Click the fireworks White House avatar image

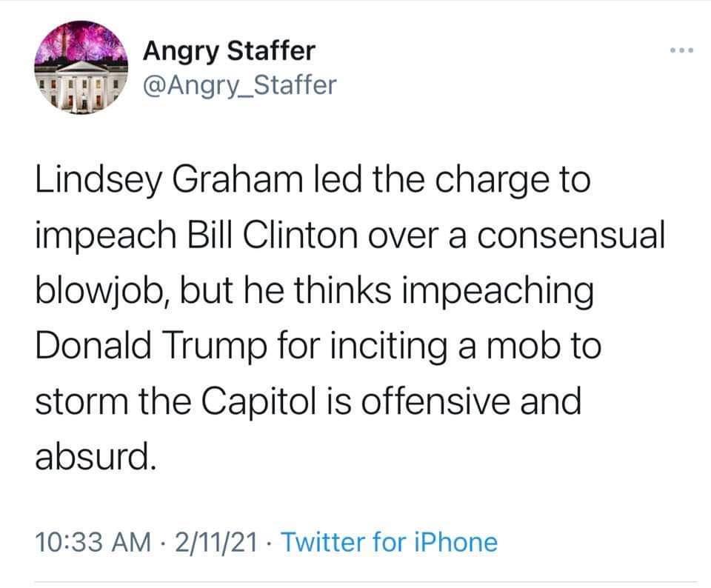(x=81, y=69)
